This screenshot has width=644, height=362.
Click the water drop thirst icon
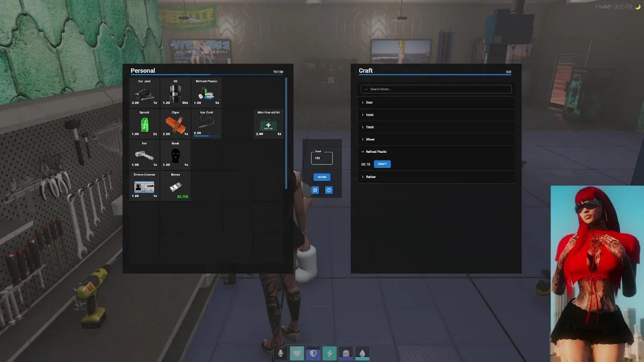tap(362, 353)
